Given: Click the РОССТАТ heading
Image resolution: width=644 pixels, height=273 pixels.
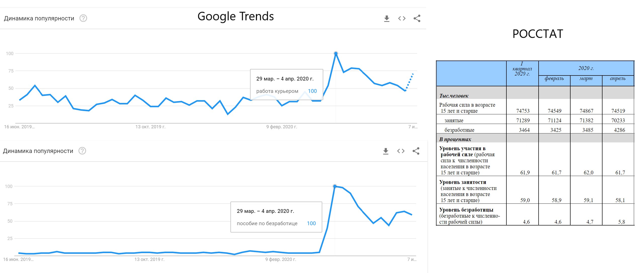Looking at the screenshot, I should pos(538,34).
